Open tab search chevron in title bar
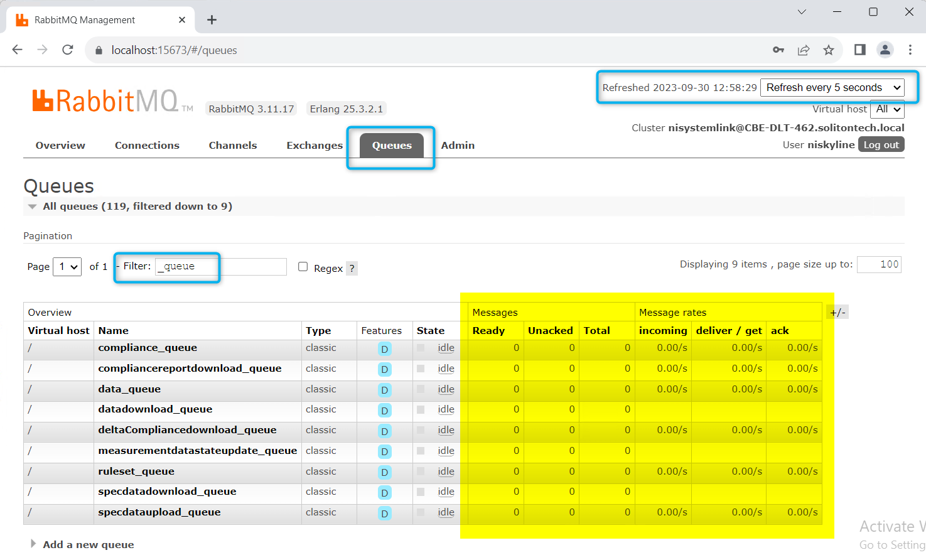 [x=802, y=12]
